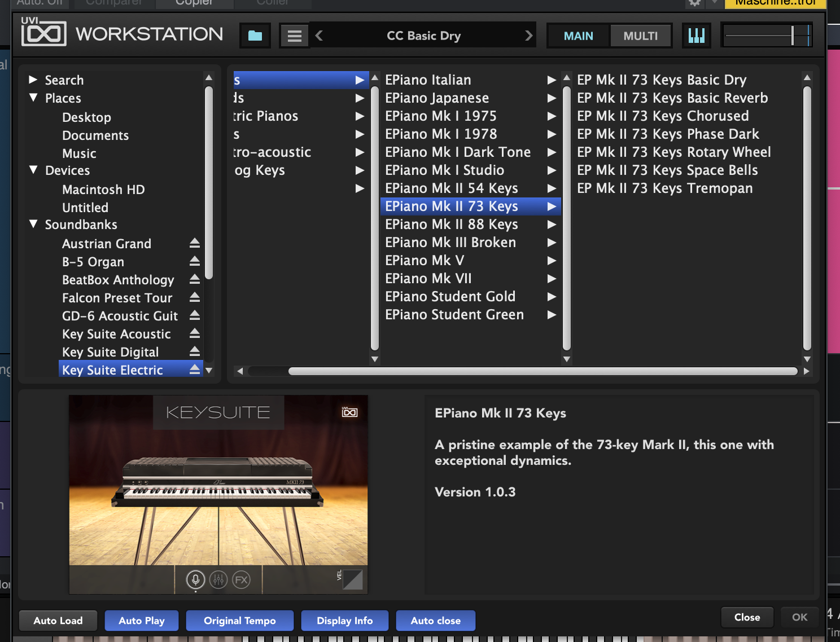The height and width of the screenshot is (642, 840).
Task: Toggle the Display Info option
Action: pos(345,621)
